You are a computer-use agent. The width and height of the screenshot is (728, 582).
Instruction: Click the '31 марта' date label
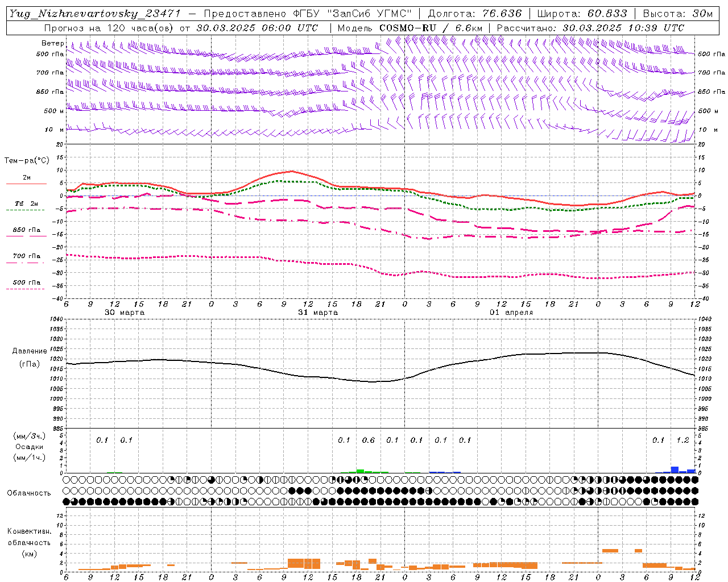318,313
